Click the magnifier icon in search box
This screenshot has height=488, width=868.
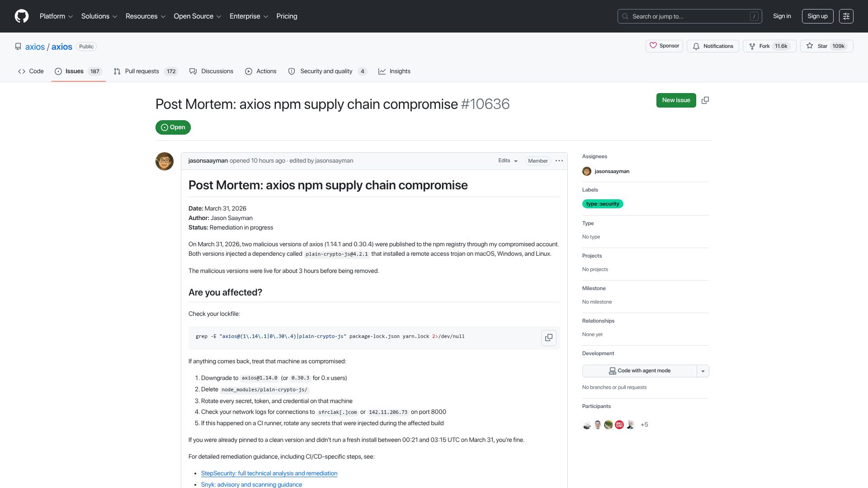(x=625, y=16)
